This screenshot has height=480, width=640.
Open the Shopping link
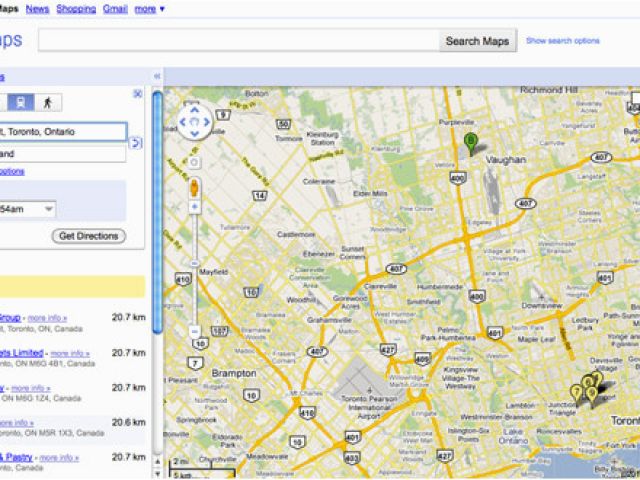[76, 9]
